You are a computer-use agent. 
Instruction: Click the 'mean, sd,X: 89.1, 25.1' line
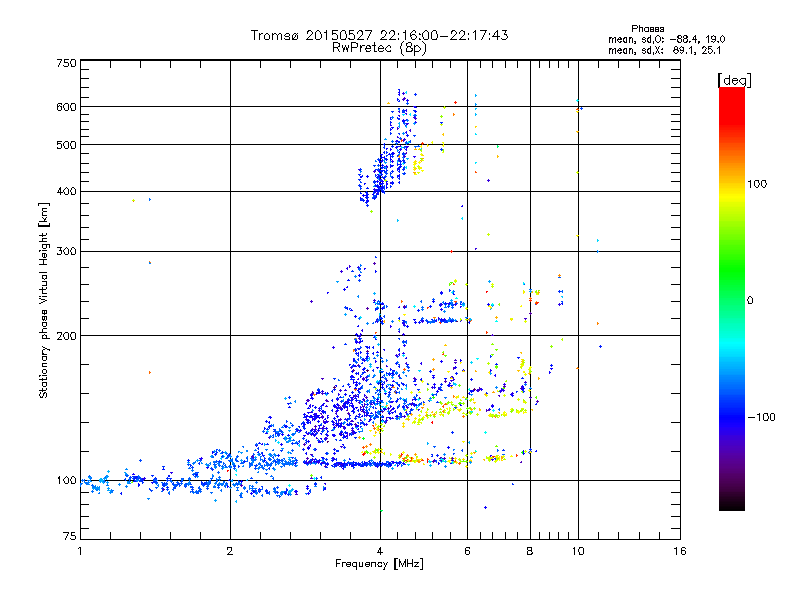point(664,51)
